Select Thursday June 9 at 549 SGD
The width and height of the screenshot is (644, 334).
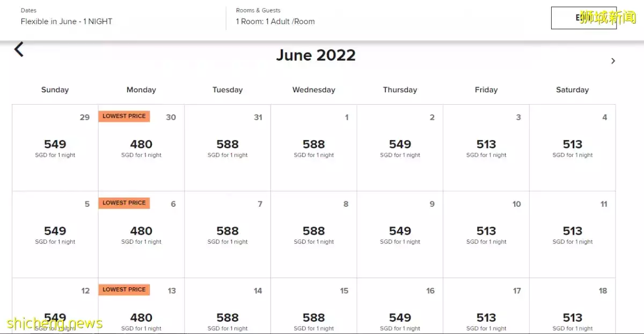pos(400,235)
